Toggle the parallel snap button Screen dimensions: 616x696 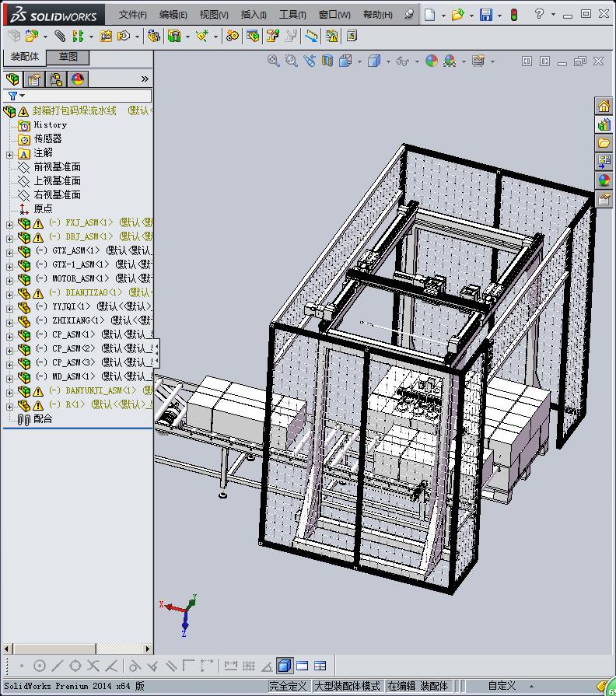pos(171,666)
